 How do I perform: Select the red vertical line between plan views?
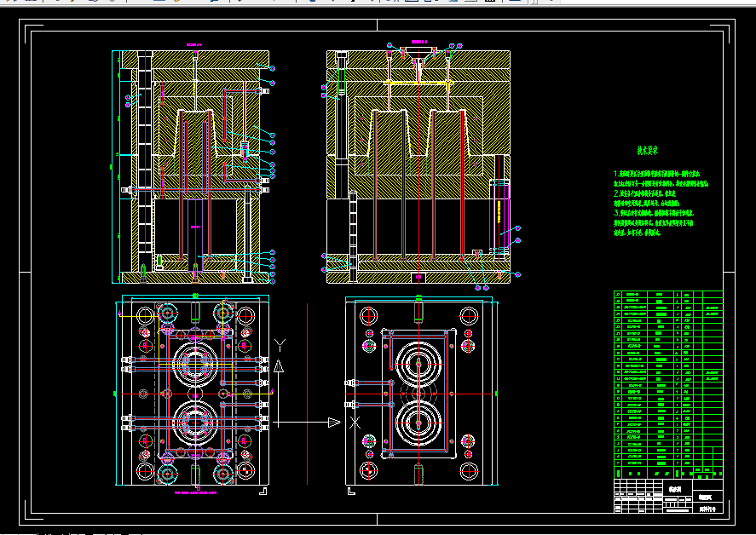click(307, 394)
